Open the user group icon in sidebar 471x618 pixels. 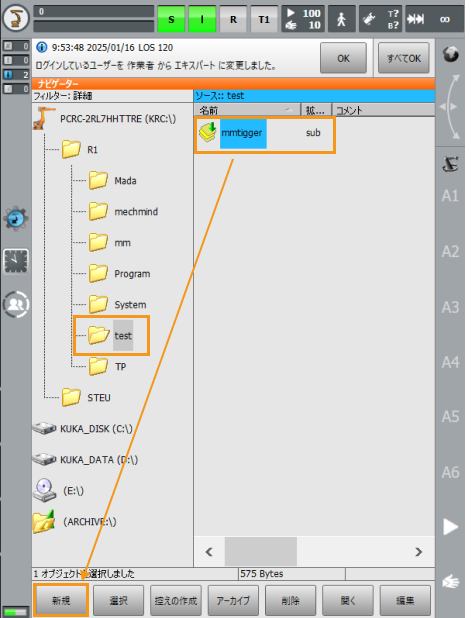[x=16, y=304]
